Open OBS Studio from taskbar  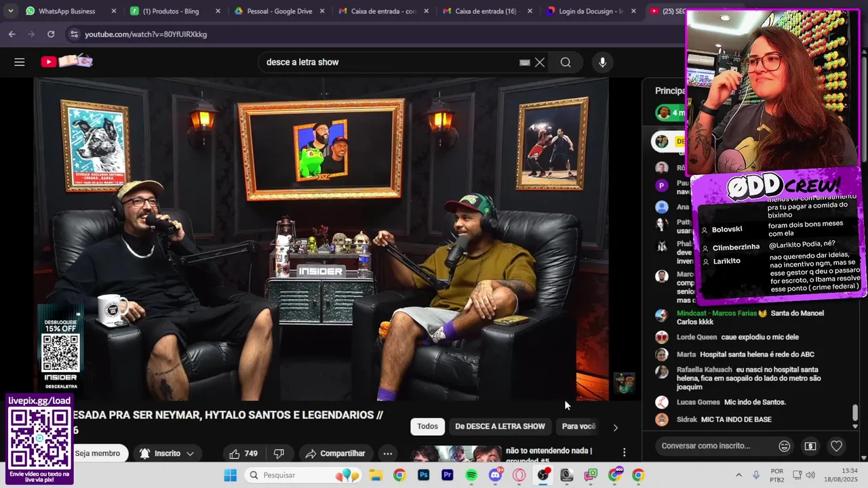pyautogui.click(x=543, y=475)
